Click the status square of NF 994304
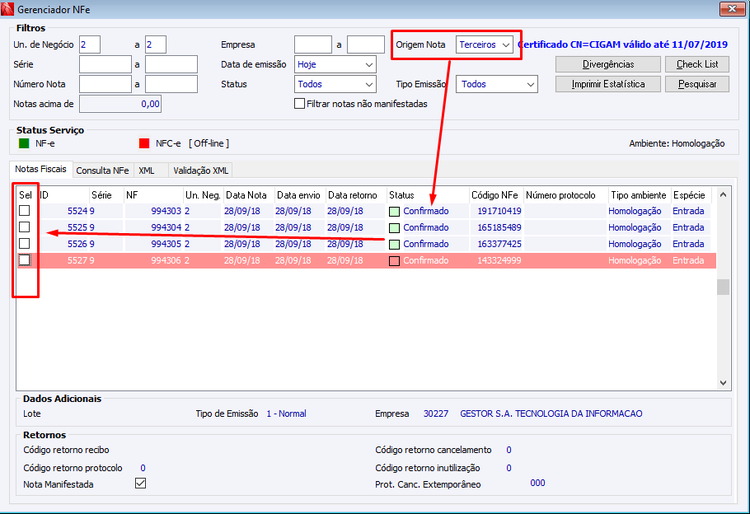This screenshot has height=514, width=750. (x=394, y=228)
